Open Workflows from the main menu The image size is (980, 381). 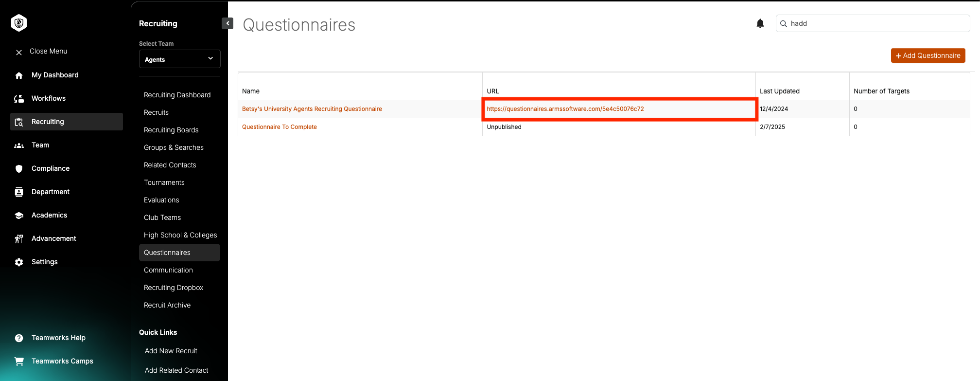pos(49,98)
